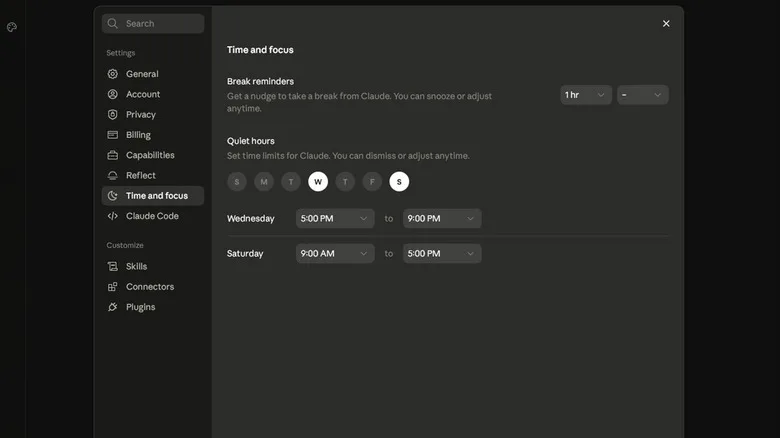780x438 pixels.
Task: Click the Time and focus page title
Action: click(260, 50)
